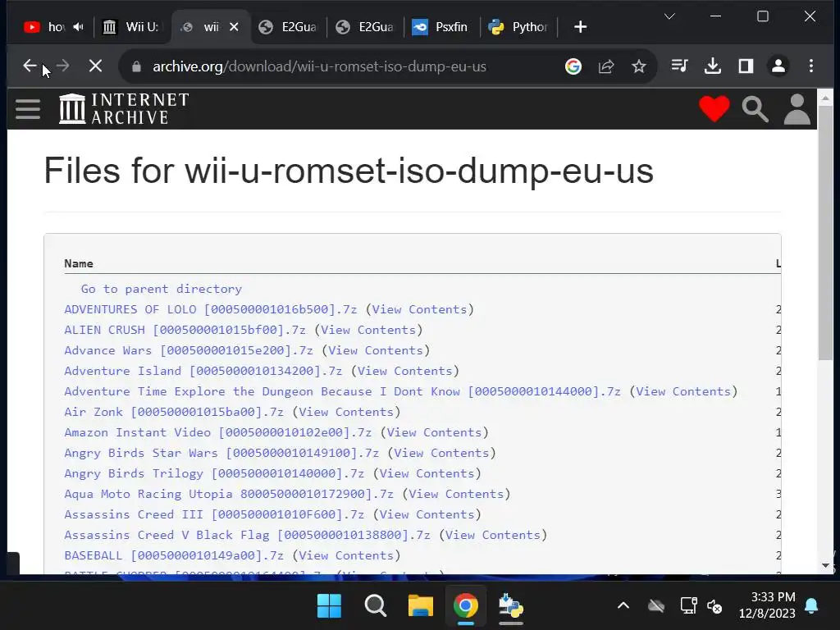This screenshot has height=630, width=840.
Task: Open the Windows Start menu
Action: coord(329,606)
